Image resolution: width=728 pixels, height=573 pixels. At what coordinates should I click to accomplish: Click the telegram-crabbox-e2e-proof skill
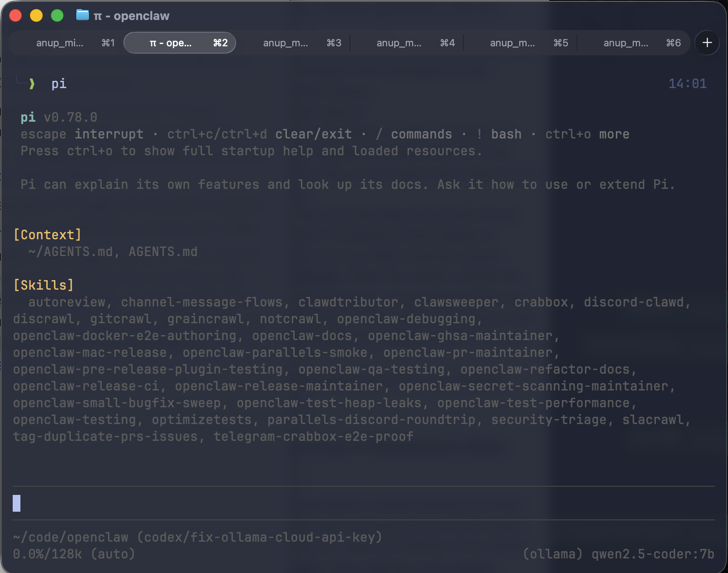(x=314, y=436)
